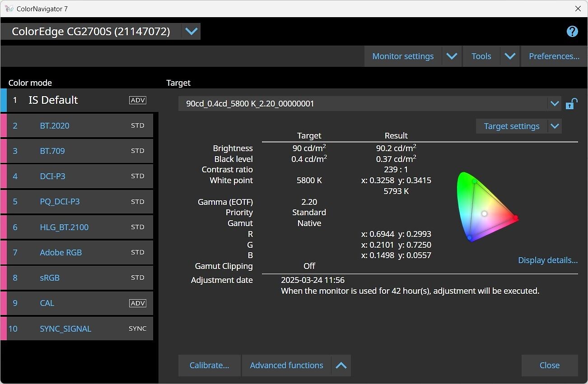Toggle the target lock icon
The image size is (588, 384).
click(571, 104)
